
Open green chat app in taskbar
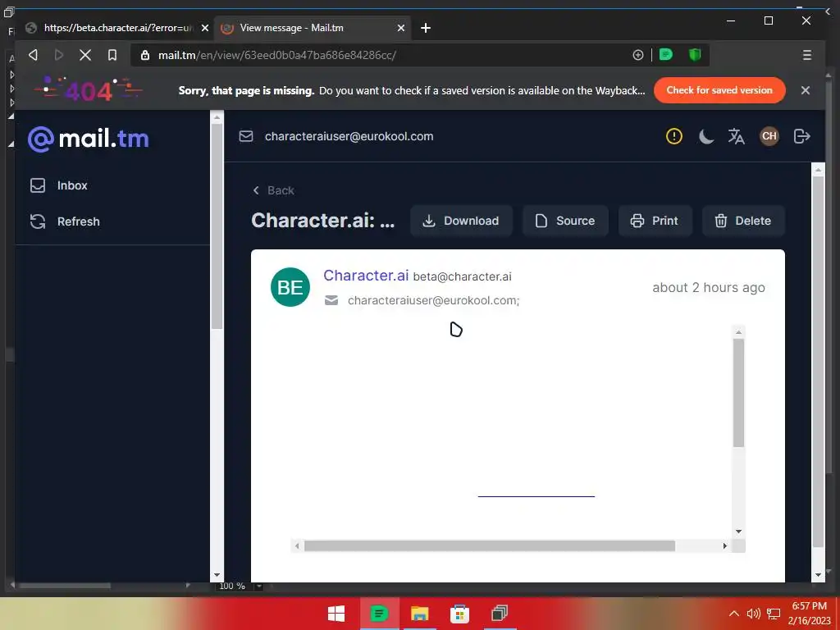[x=379, y=614]
